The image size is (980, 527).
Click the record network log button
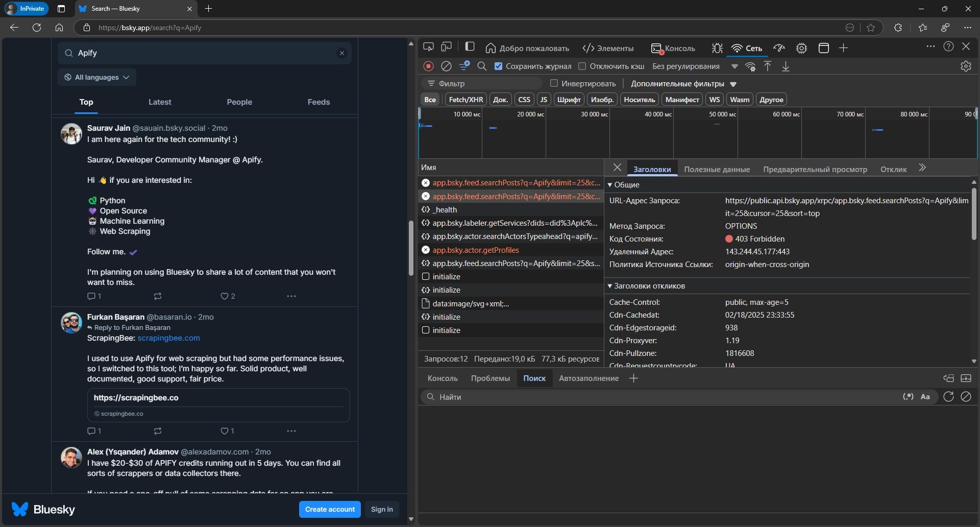tap(429, 66)
